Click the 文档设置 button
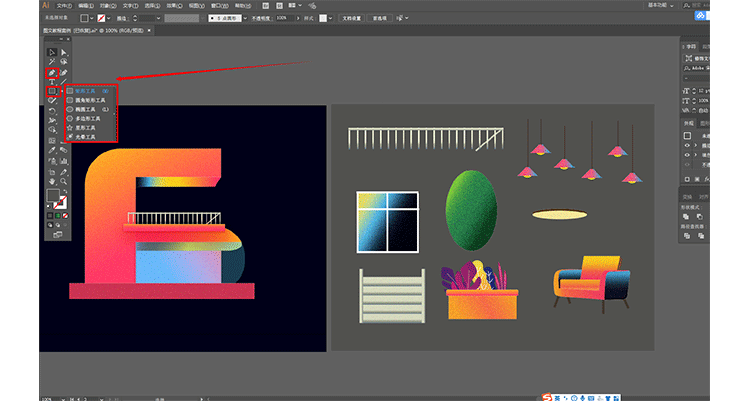750x401 pixels. tap(350, 18)
